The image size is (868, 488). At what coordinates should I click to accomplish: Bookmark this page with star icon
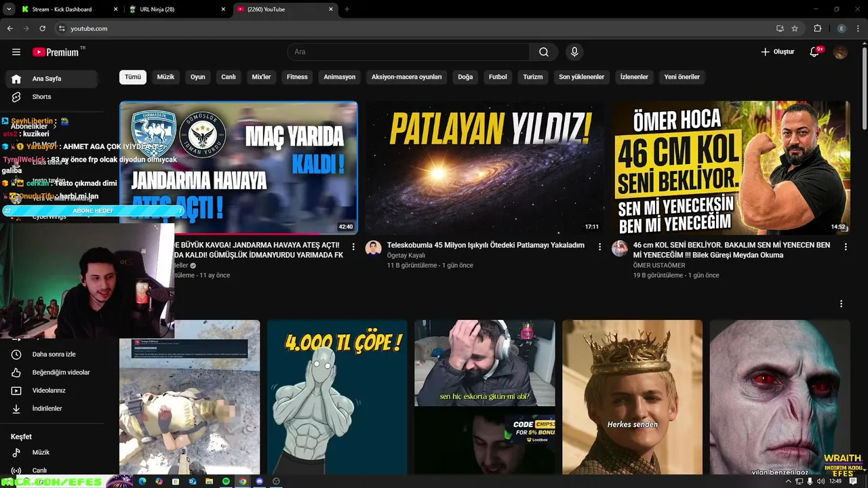(795, 28)
